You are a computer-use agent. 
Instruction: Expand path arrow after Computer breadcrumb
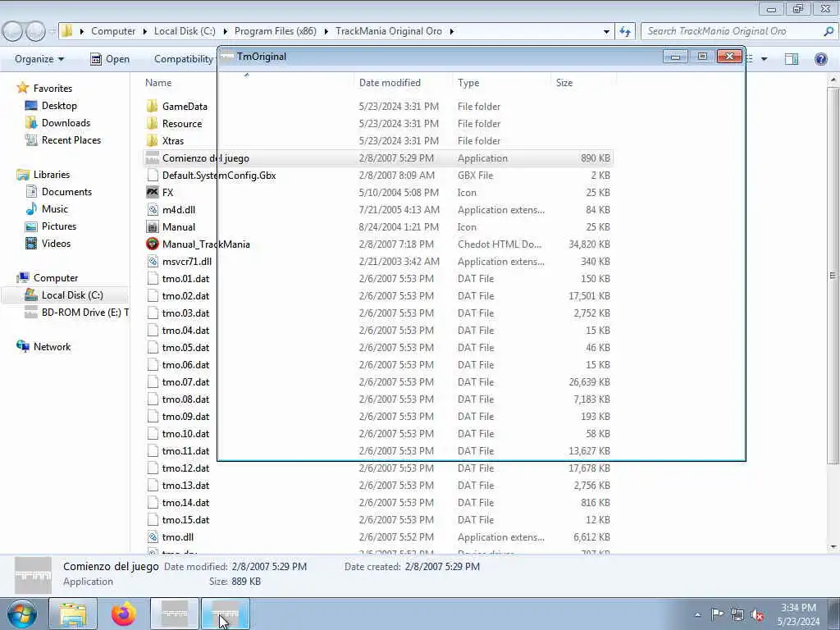[x=144, y=31]
